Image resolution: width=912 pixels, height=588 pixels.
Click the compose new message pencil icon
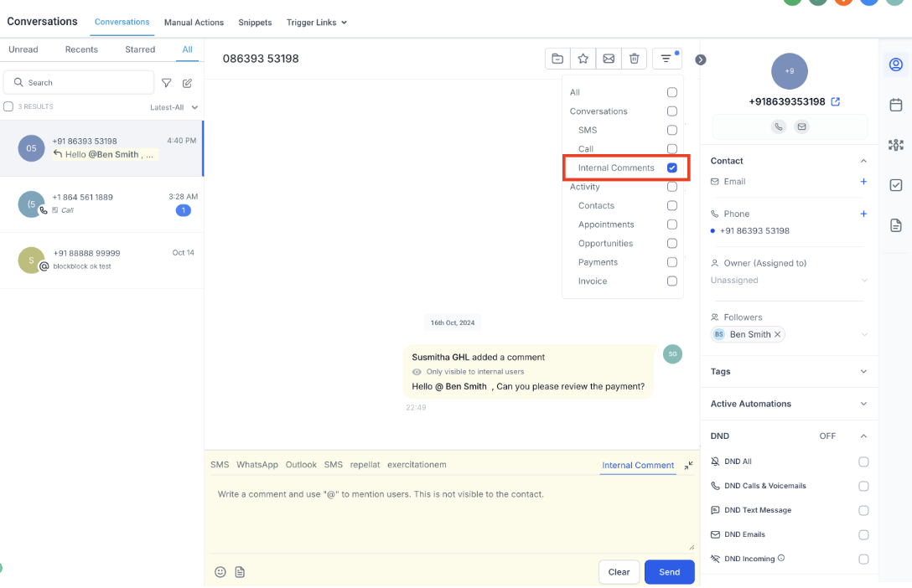coord(188,83)
